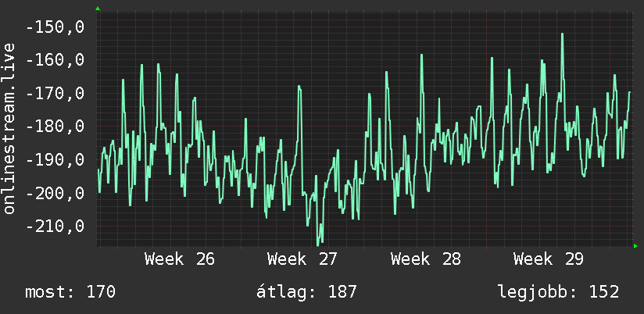Screen dimensions: 644x314
Task: Click the -170,0 Y-axis label
Action: 55,94
